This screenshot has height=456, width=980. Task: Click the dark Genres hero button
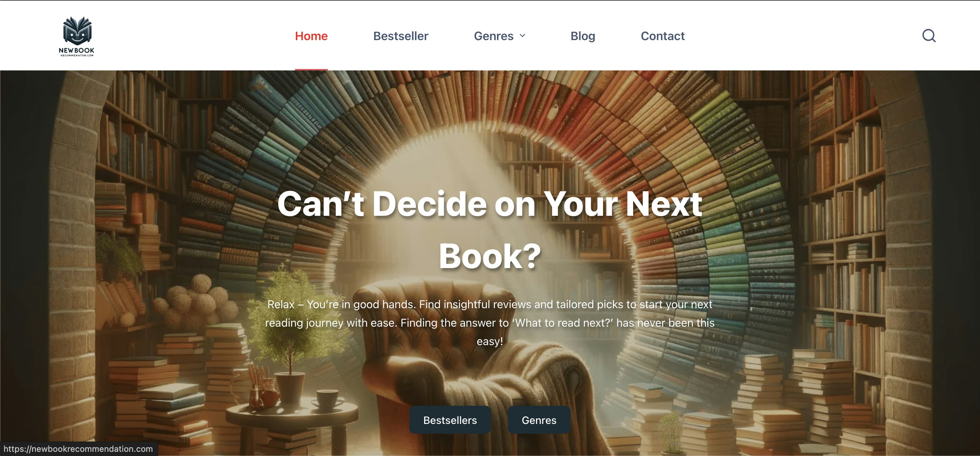pyautogui.click(x=539, y=420)
